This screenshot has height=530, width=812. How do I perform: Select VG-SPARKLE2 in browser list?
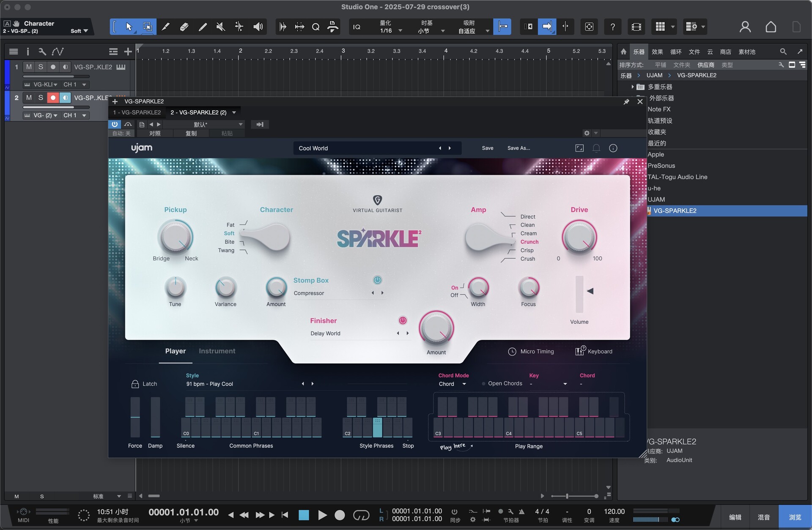click(727, 210)
